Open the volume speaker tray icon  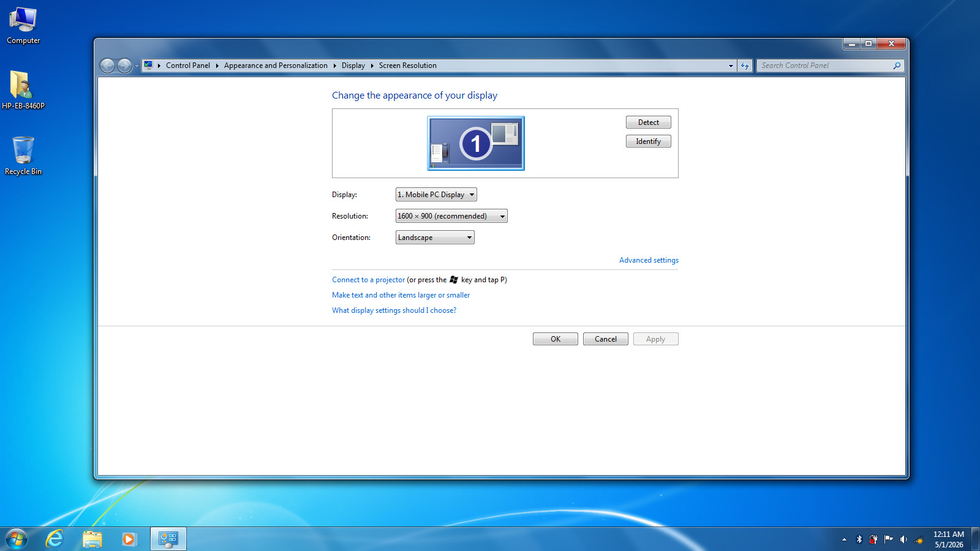903,539
